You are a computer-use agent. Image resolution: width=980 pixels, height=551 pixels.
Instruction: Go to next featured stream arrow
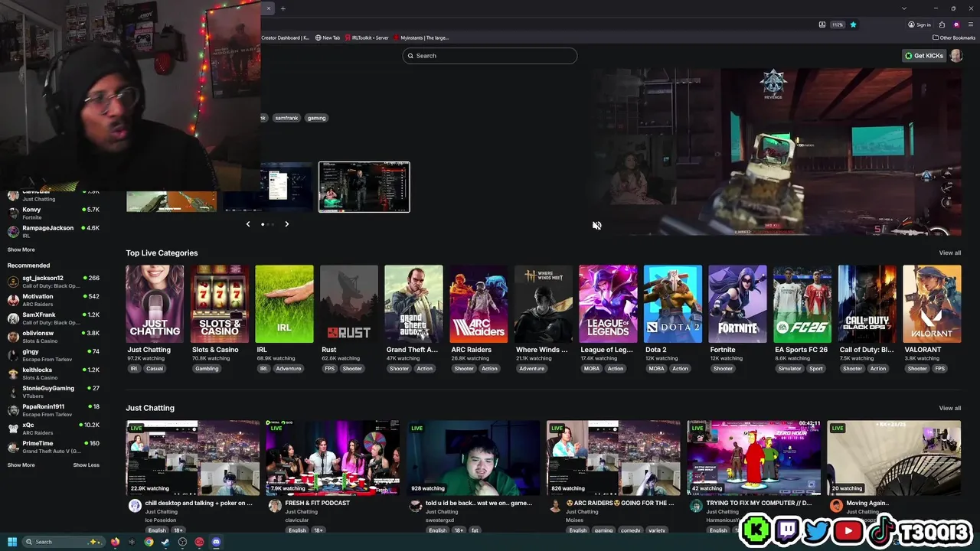click(287, 224)
